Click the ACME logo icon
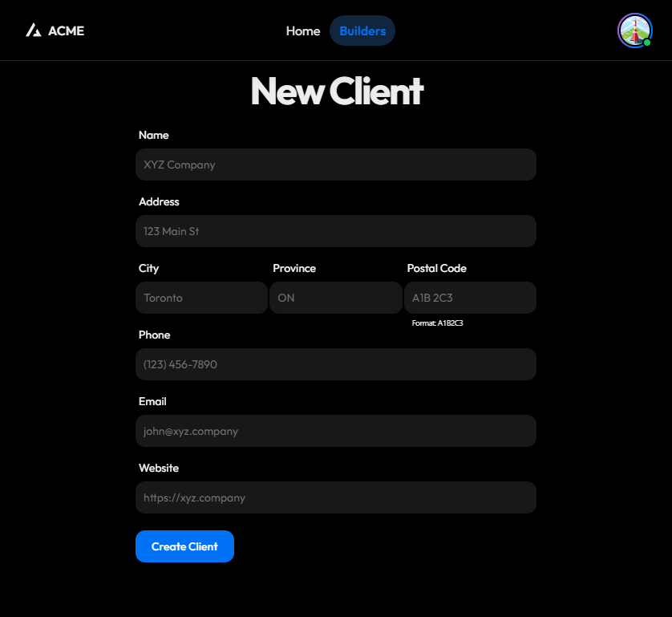The height and width of the screenshot is (617, 672). (x=34, y=30)
